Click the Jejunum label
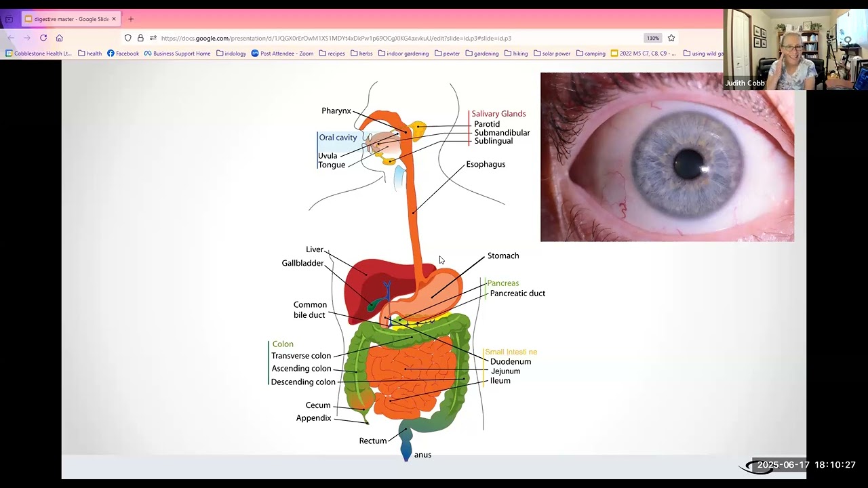This screenshot has width=868, height=488. point(505,371)
